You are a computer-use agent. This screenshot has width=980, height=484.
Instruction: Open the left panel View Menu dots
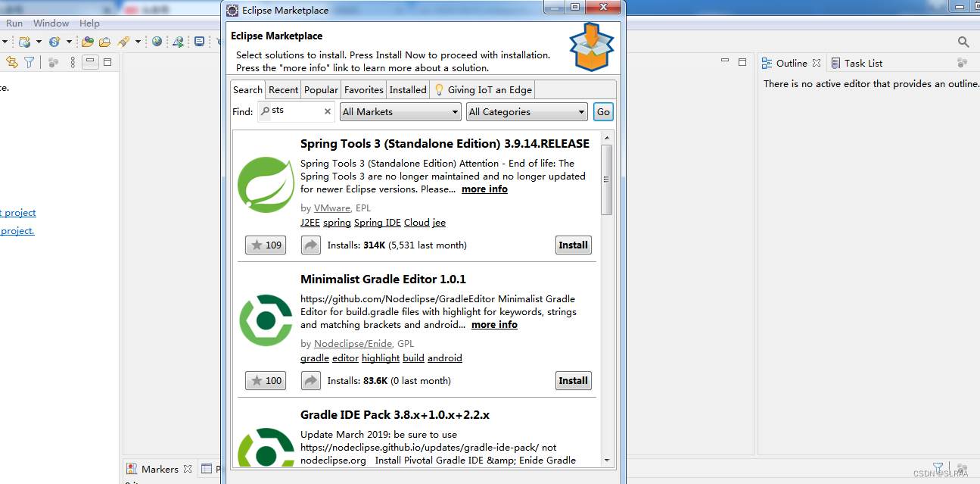(x=73, y=62)
